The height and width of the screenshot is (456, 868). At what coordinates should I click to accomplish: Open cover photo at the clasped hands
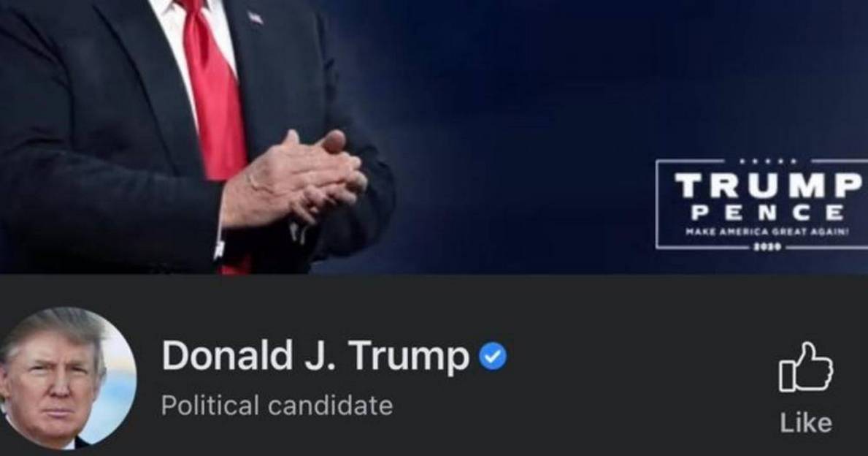coord(293,178)
